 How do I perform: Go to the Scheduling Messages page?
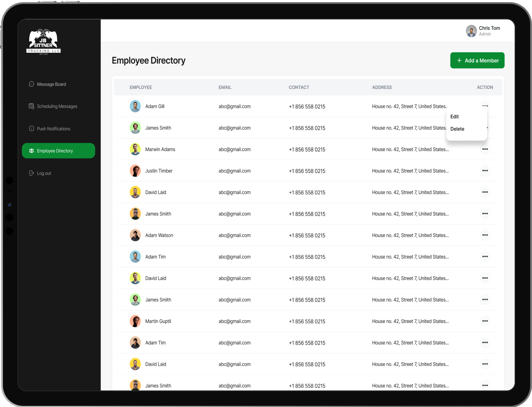(57, 107)
